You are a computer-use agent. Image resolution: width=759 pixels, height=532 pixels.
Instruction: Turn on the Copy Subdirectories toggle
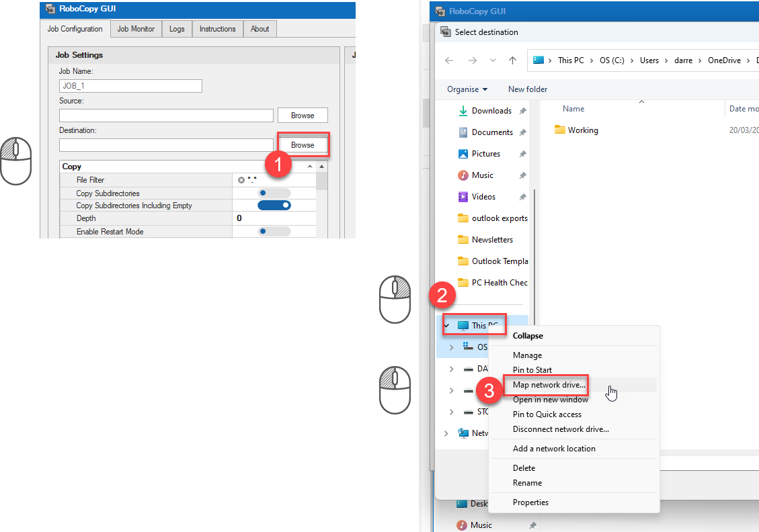point(274,193)
